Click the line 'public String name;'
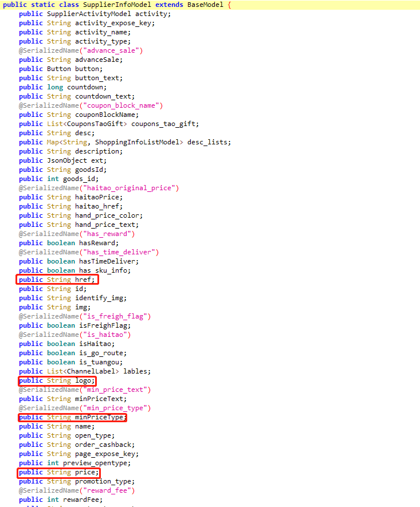Image resolution: width=420 pixels, height=507 pixels. coord(57,426)
